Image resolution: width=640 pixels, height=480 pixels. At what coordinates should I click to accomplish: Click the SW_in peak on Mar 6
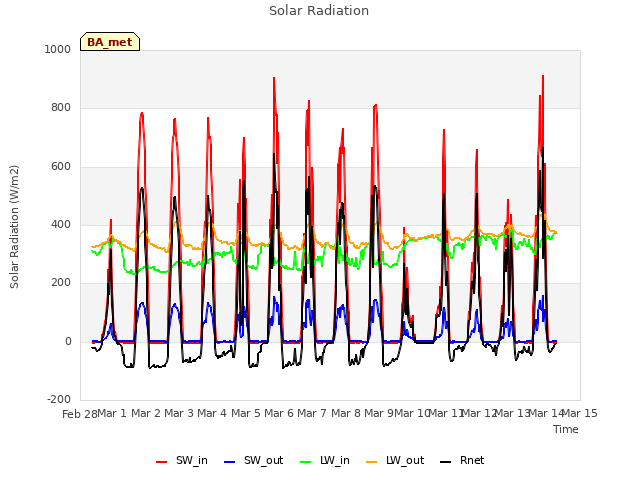coord(274,78)
